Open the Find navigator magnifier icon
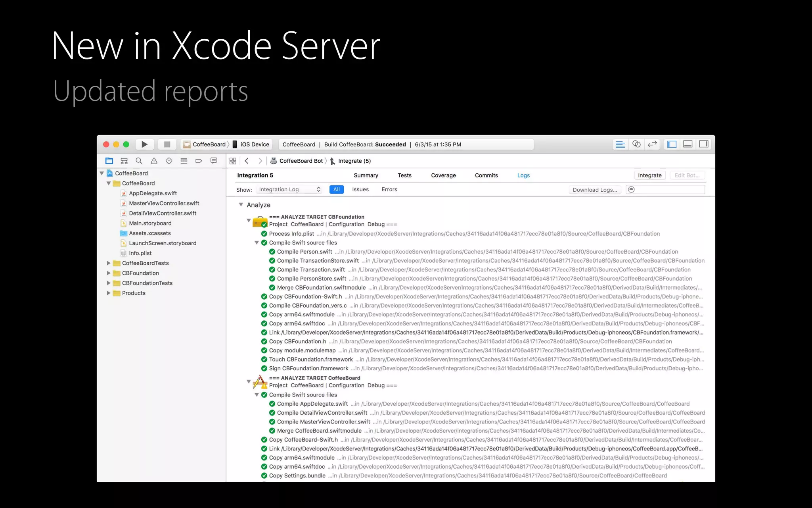812x508 pixels. [x=139, y=161]
